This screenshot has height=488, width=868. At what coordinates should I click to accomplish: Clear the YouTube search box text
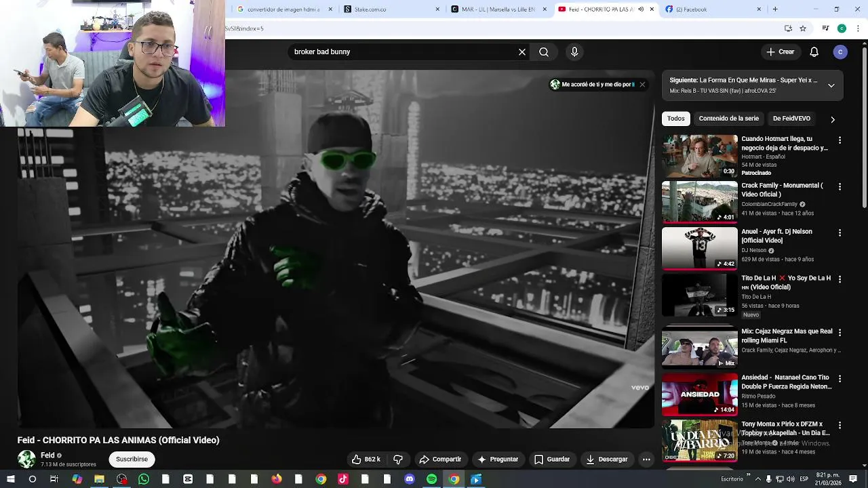[x=522, y=52]
